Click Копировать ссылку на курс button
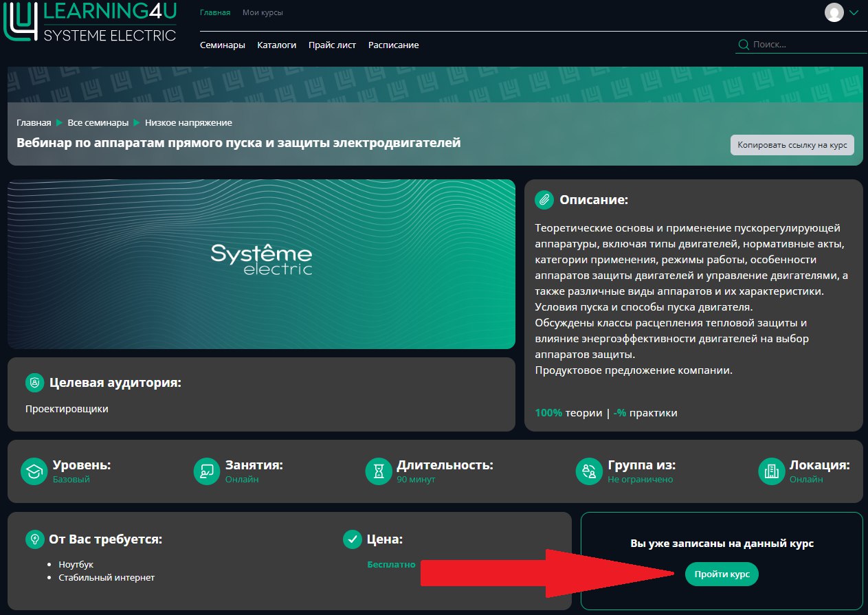Screen dimensions: 868x615 [x=792, y=145]
